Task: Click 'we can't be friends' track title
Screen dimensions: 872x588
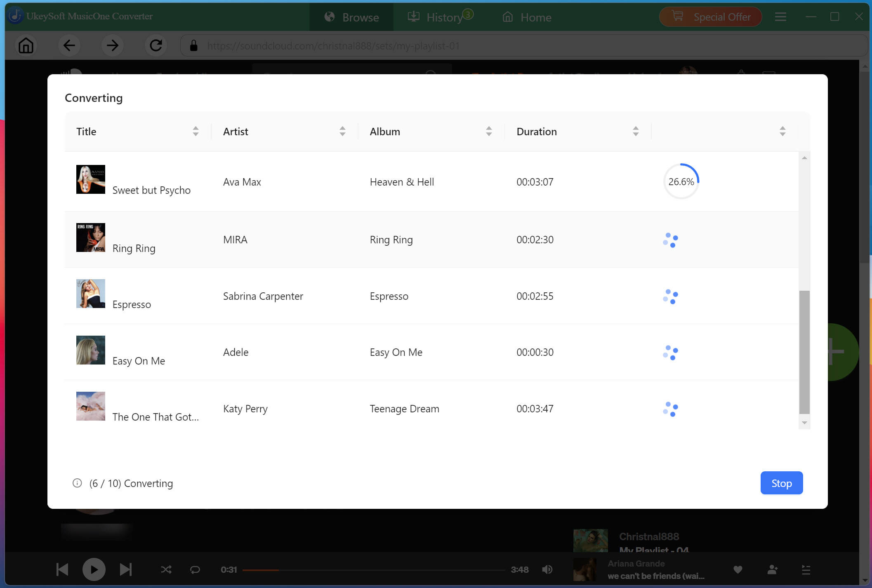Action: click(656, 576)
